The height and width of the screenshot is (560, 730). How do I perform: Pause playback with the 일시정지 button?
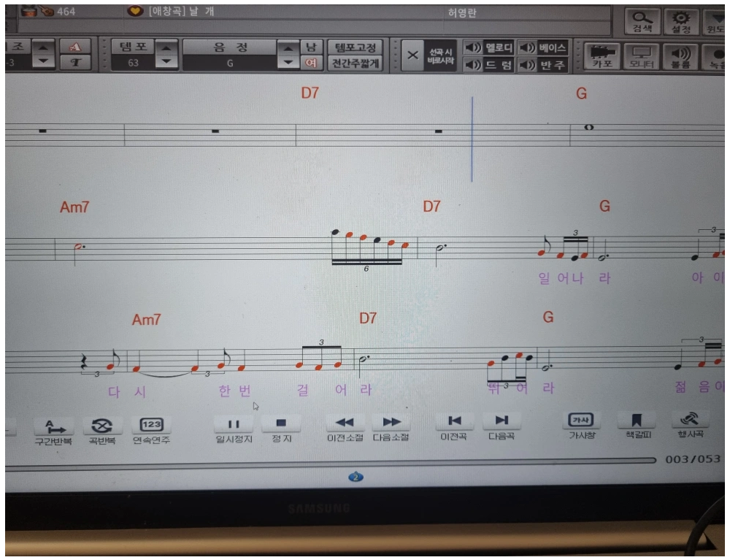tap(234, 423)
